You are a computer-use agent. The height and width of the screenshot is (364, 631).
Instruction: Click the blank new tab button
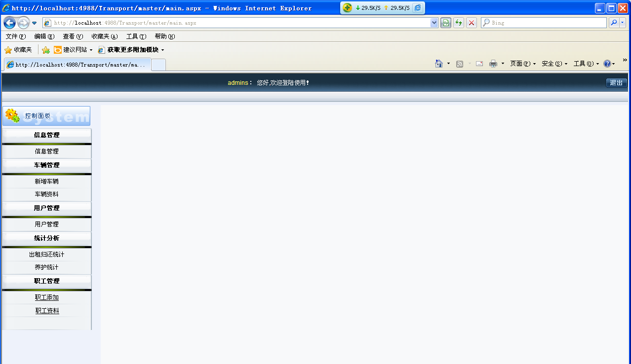[158, 65]
